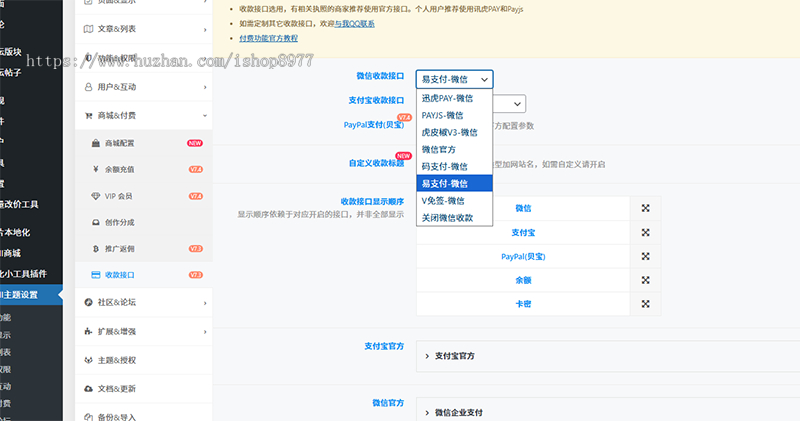Click the yen icon beside 余额充值

(95, 169)
